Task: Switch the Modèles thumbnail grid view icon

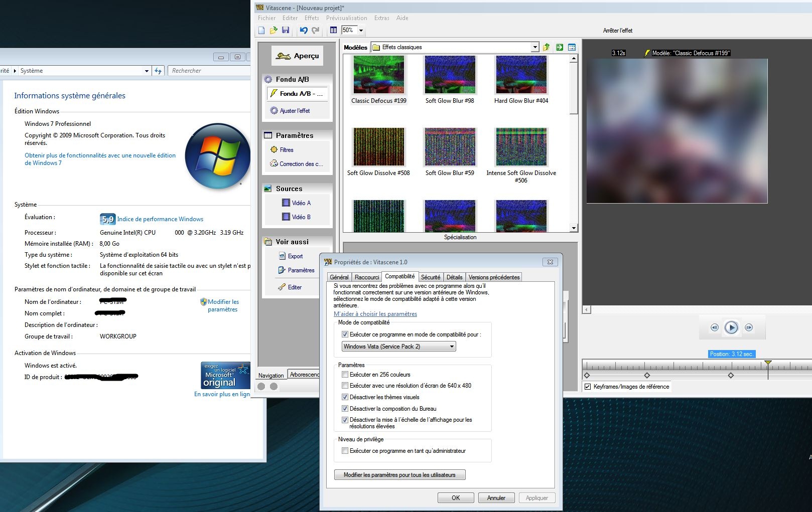Action: click(572, 47)
